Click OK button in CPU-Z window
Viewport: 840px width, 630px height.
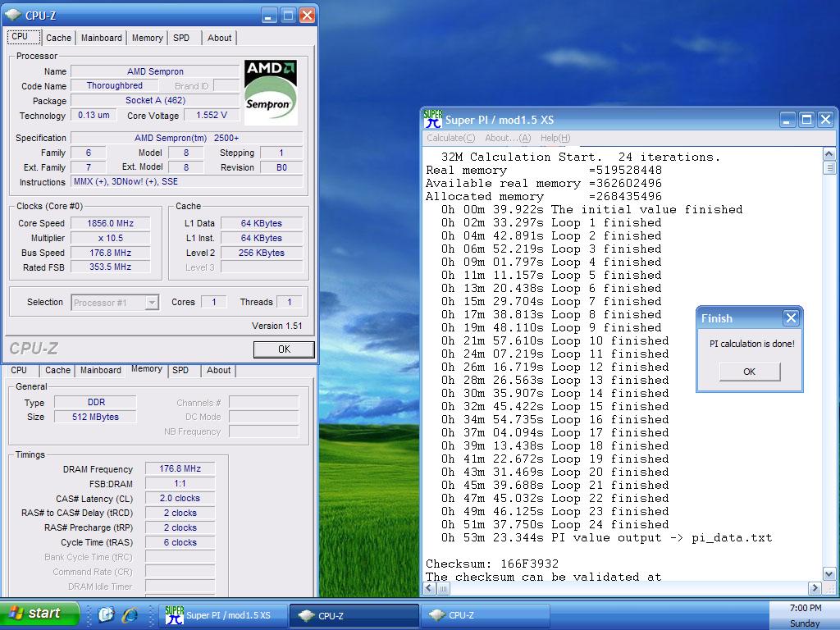pos(284,349)
